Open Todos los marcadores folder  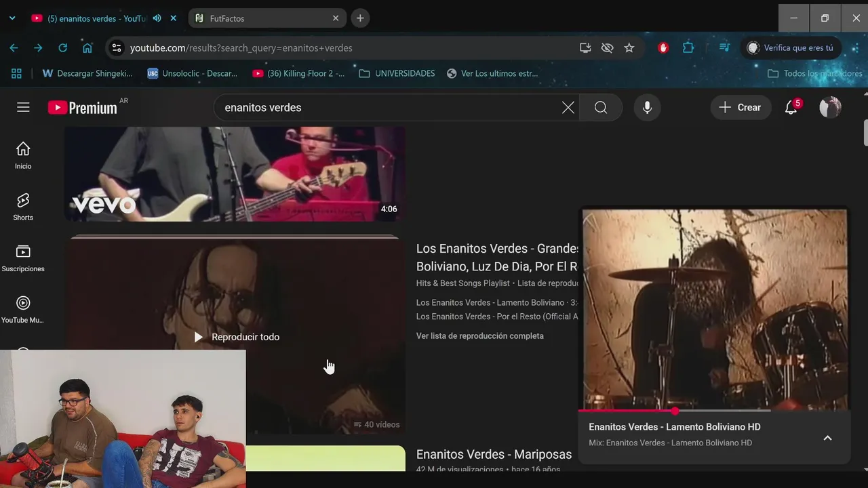coord(814,73)
